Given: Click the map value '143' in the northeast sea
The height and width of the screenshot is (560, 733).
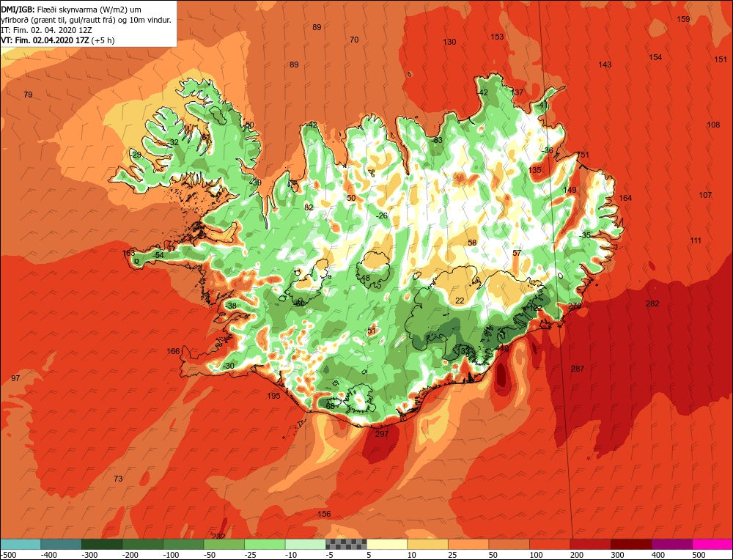Looking at the screenshot, I should pos(605,65).
